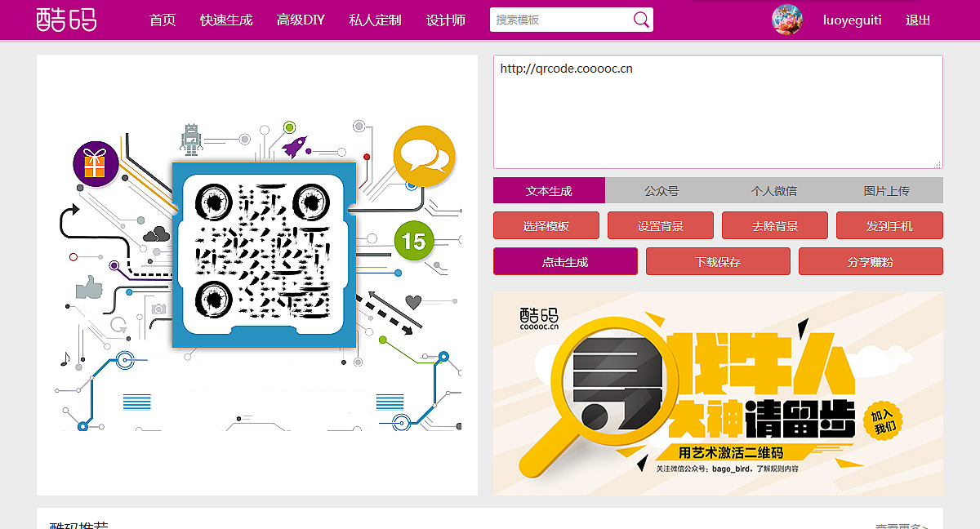Open 快速生成 navigation item
The image size is (980, 529).
[226, 20]
